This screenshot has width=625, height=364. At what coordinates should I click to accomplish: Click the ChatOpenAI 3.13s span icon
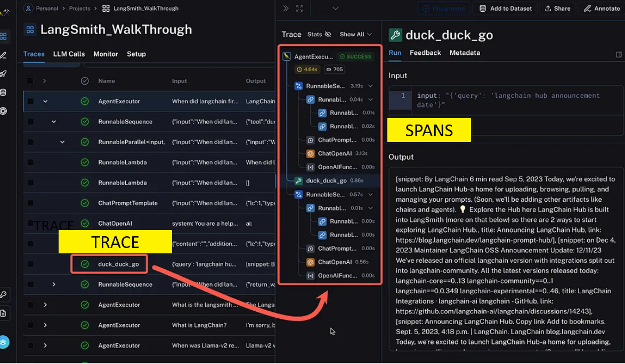pyautogui.click(x=311, y=154)
